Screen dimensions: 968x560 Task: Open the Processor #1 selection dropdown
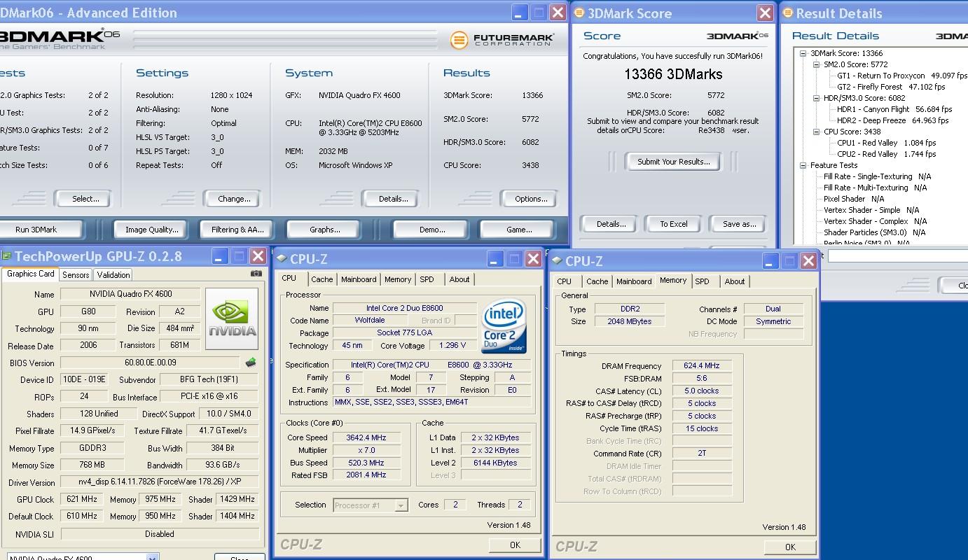401,505
